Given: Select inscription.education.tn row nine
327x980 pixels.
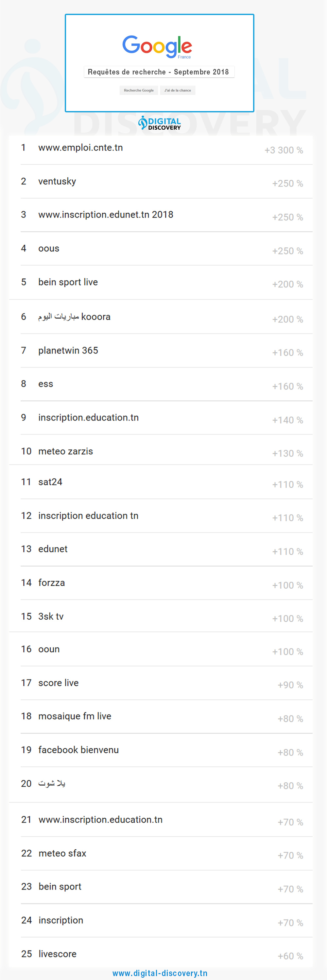Looking at the screenshot, I should (88, 417).
